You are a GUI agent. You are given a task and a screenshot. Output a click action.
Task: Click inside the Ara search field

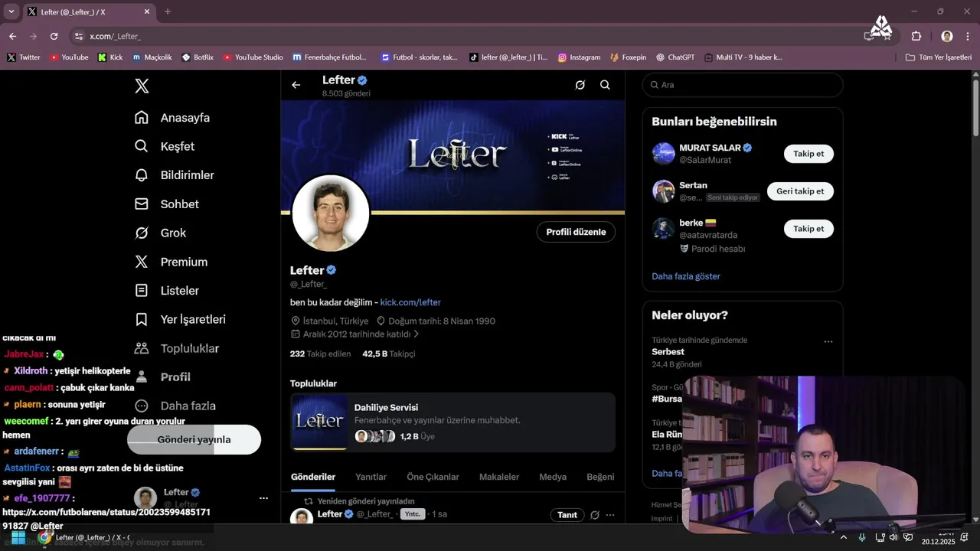click(x=743, y=85)
